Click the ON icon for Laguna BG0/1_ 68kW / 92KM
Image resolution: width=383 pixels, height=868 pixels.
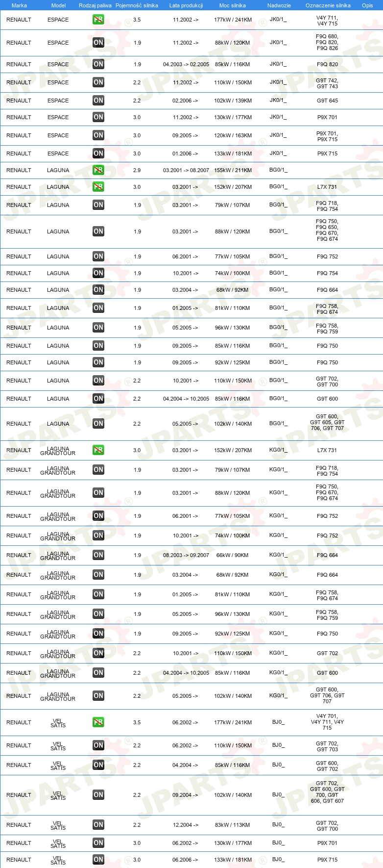pyautogui.click(x=98, y=290)
